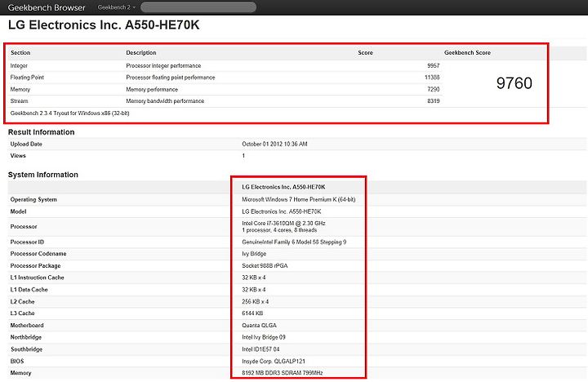Image resolution: width=588 pixels, height=382 pixels.
Task: Select 'Intel ID1E57 04' value
Action: 261,349
